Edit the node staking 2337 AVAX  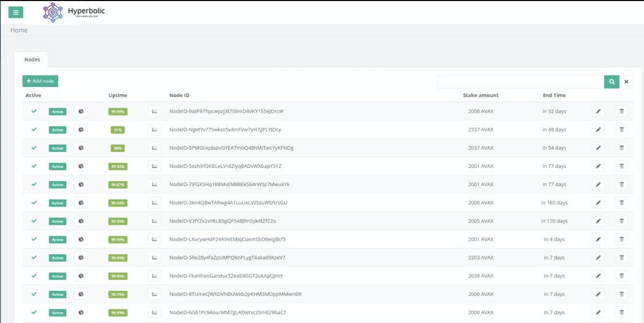pyautogui.click(x=598, y=130)
